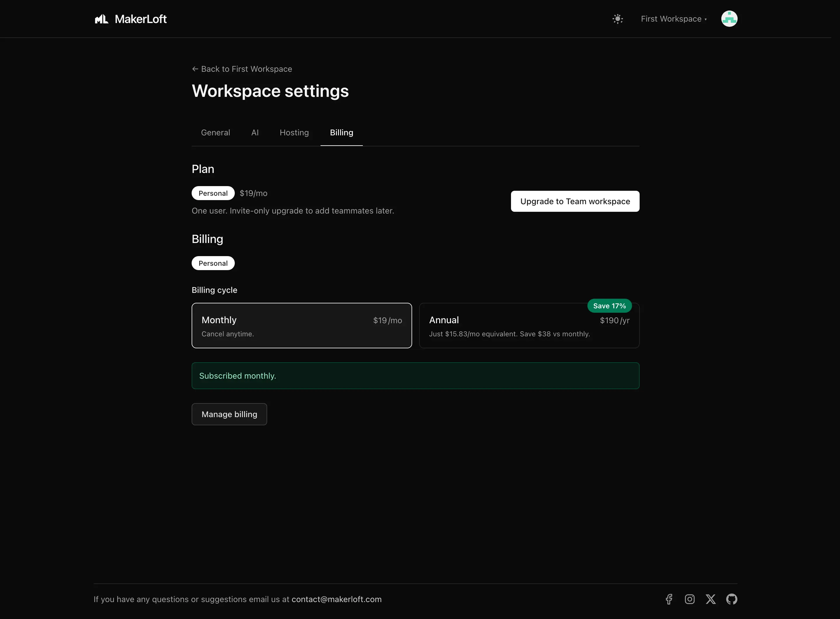Open the Instagram icon in footer
Image resolution: width=840 pixels, height=619 pixels.
coord(689,599)
